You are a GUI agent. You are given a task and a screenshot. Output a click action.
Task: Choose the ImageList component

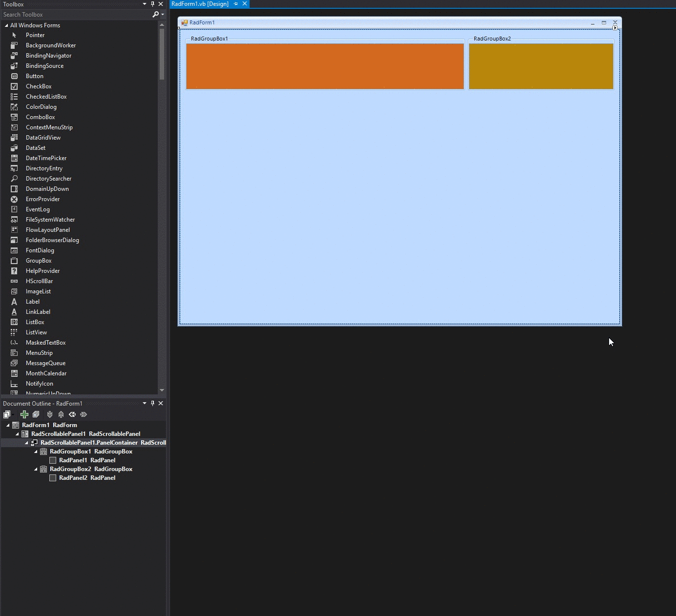pyautogui.click(x=38, y=291)
